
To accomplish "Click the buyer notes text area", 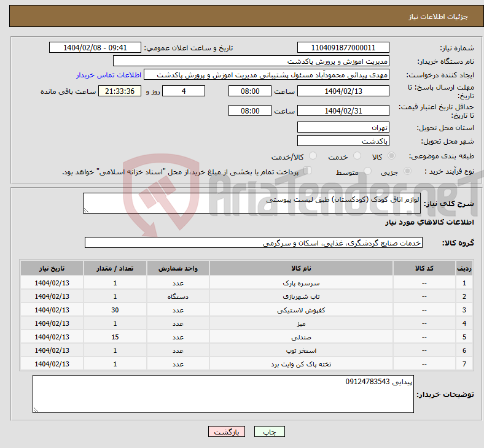I will [223, 394].
